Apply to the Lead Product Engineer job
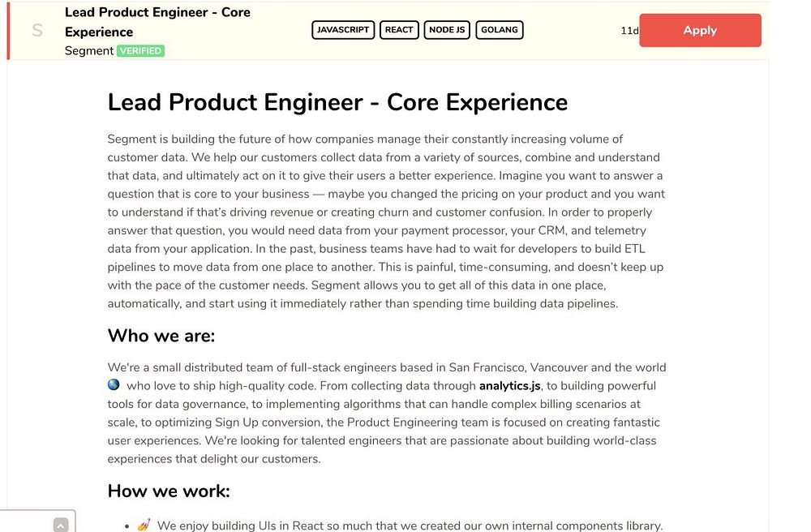Image resolution: width=811 pixels, height=532 pixels. (x=700, y=31)
